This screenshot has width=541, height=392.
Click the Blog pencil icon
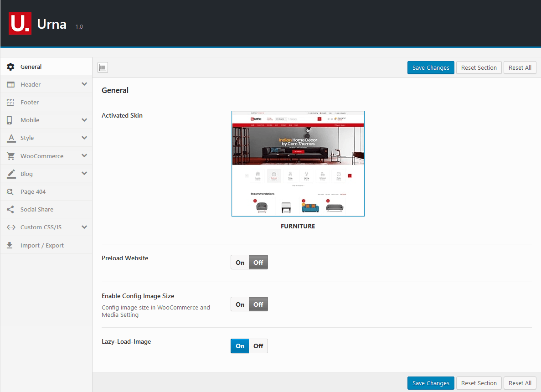pos(11,174)
